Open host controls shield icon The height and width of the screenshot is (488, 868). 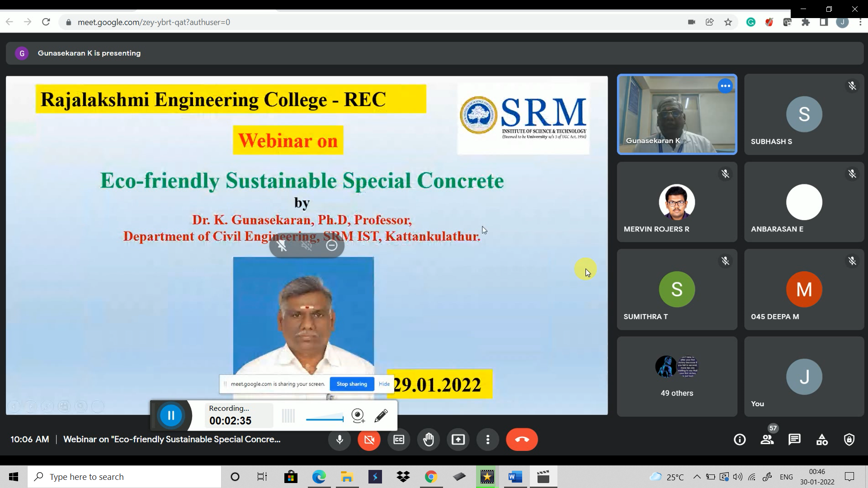849,440
